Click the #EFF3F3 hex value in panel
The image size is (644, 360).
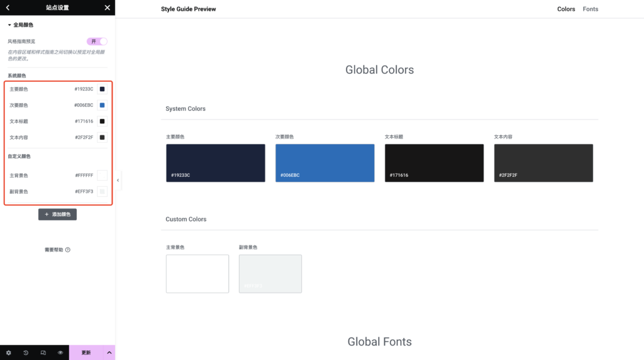84,191
